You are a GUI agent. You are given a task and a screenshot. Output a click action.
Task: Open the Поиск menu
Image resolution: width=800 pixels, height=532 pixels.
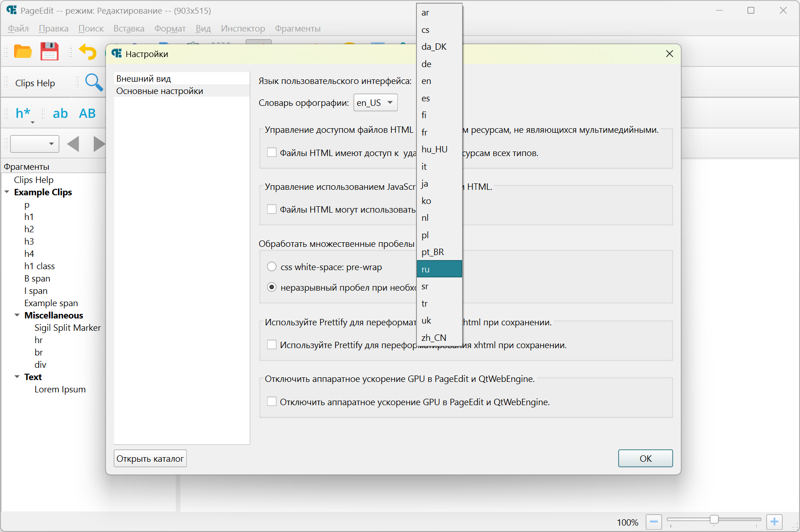91,28
